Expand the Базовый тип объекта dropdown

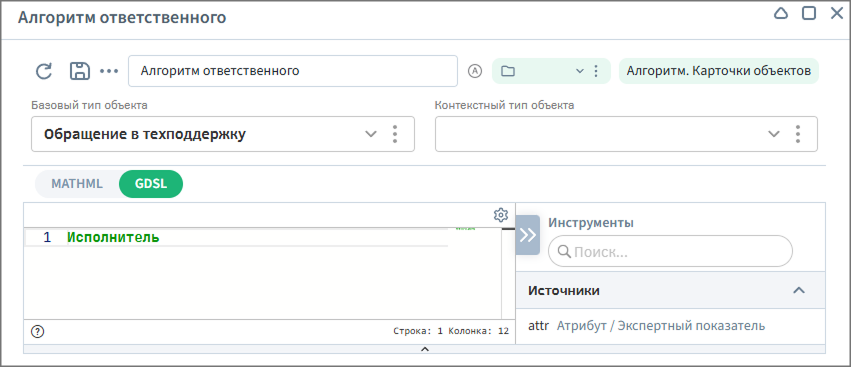pyautogui.click(x=371, y=134)
